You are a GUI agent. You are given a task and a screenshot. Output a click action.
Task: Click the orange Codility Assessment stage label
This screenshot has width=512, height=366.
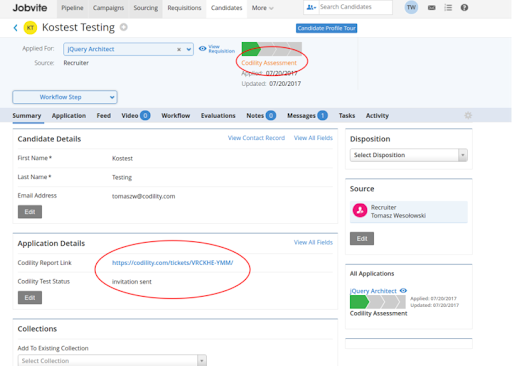pyautogui.click(x=269, y=63)
